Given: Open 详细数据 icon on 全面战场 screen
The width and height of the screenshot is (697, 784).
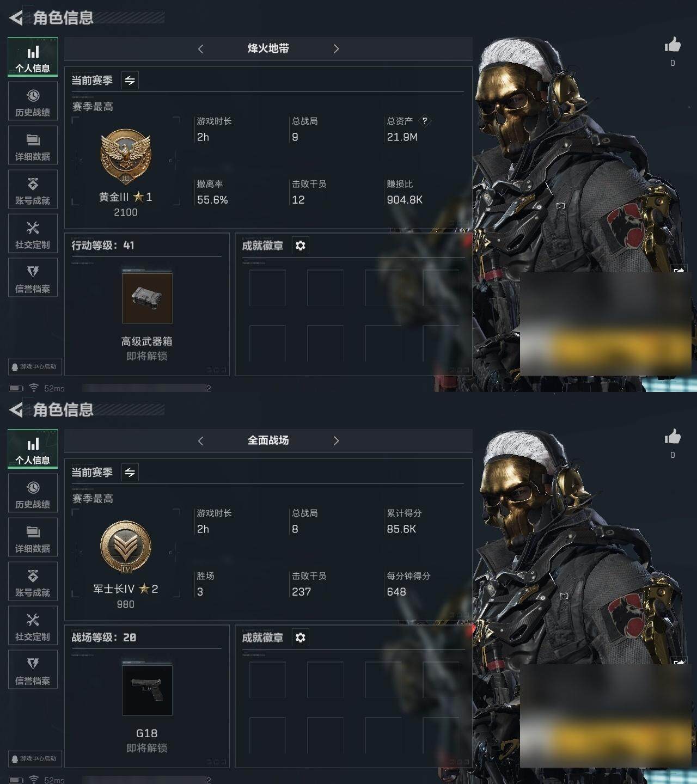Looking at the screenshot, I should [x=33, y=532].
